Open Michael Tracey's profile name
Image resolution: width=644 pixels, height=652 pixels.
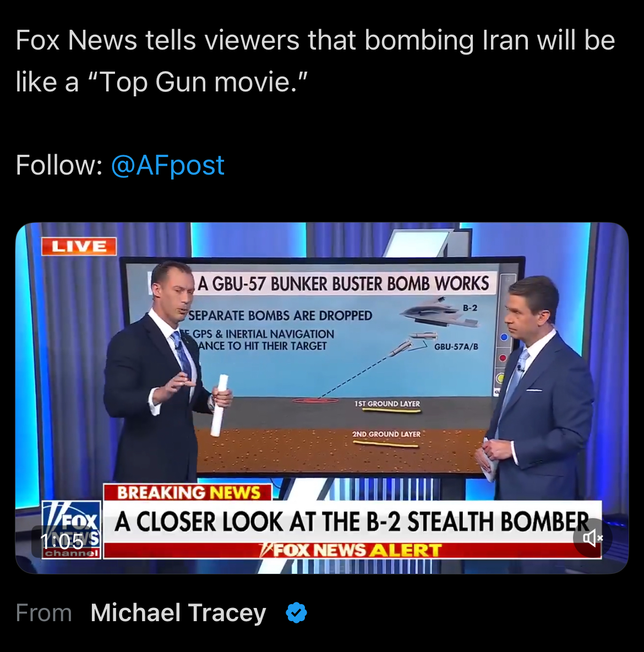click(178, 613)
